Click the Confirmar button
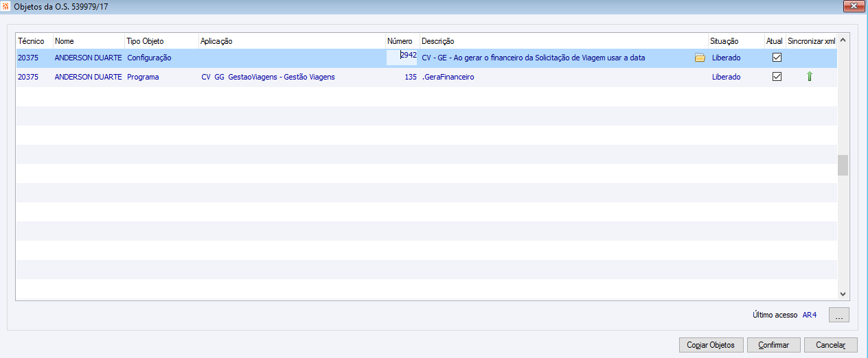The width and height of the screenshot is (868, 358). (773, 345)
